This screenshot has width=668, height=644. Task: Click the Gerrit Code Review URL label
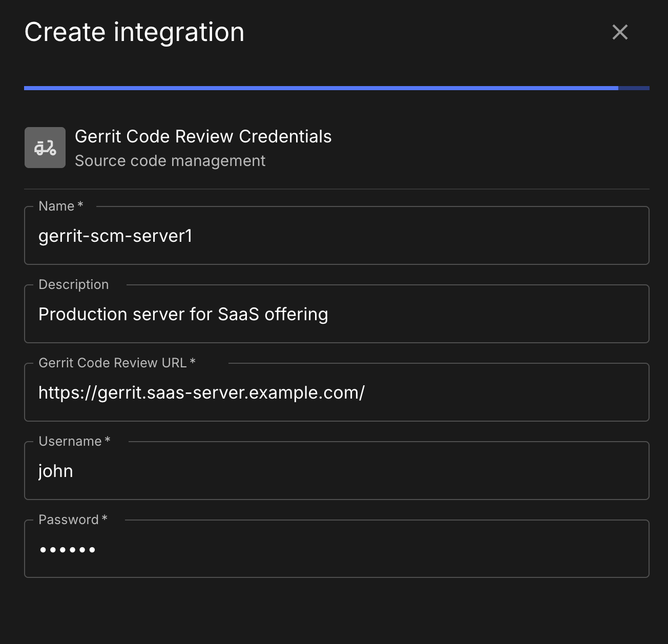click(x=116, y=363)
